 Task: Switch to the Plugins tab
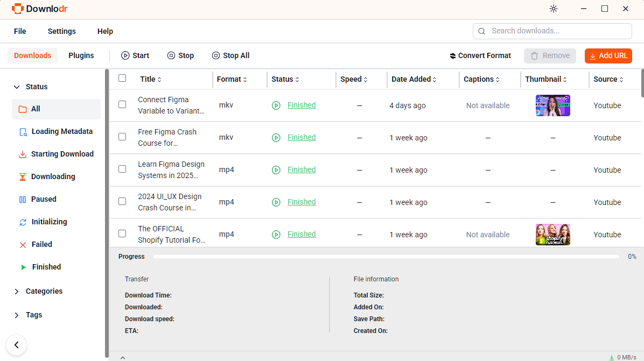click(x=81, y=55)
